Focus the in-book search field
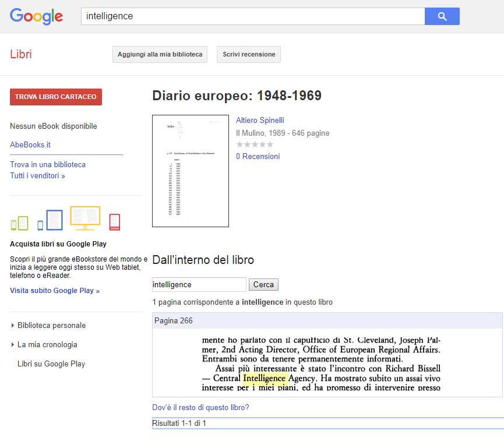Image resolution: width=504 pixels, height=448 pixels. 199,285
